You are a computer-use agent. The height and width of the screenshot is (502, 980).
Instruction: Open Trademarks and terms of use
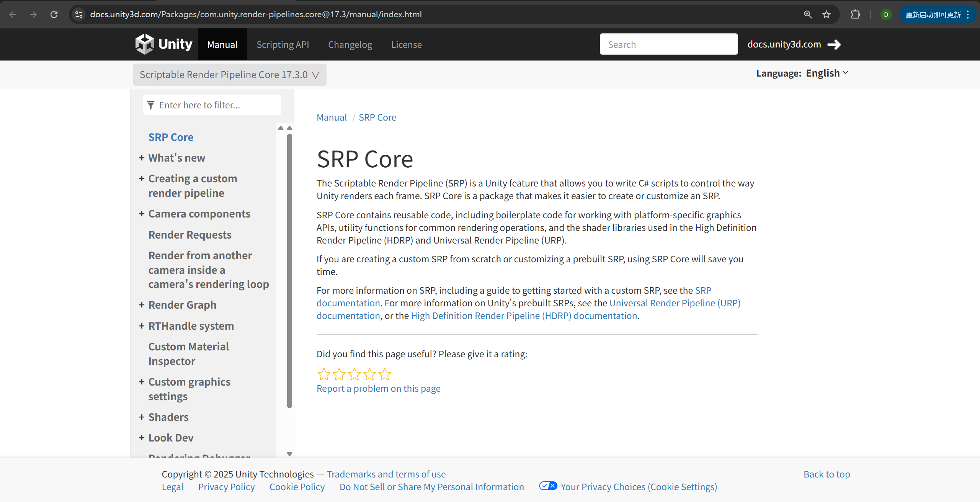click(x=386, y=474)
